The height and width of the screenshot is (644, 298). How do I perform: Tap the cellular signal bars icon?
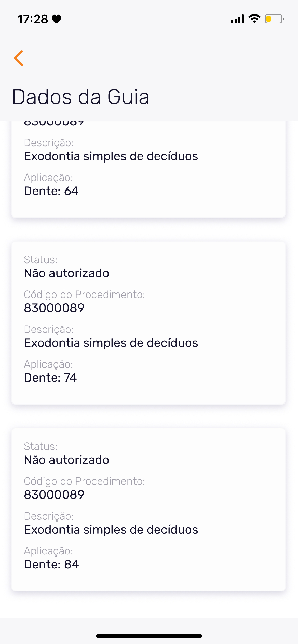click(237, 19)
